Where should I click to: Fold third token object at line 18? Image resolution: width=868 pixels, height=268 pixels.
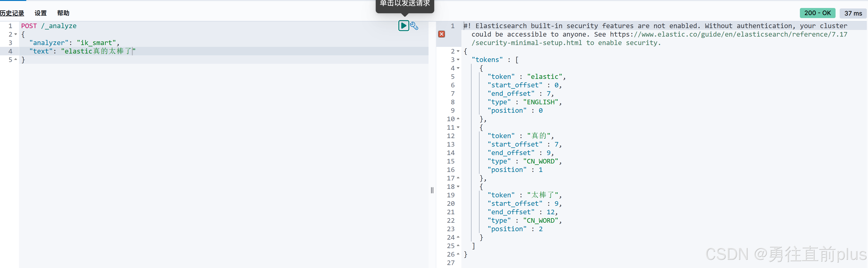click(458, 186)
